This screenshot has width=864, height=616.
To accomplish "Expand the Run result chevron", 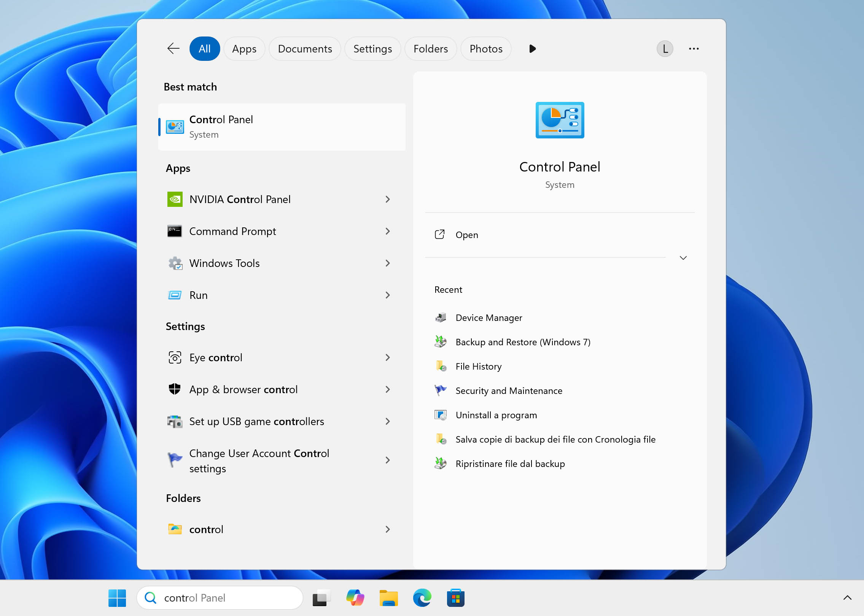I will click(388, 295).
